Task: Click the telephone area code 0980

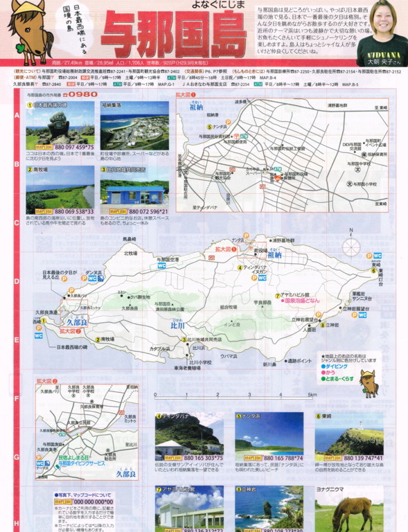Action: (x=82, y=94)
